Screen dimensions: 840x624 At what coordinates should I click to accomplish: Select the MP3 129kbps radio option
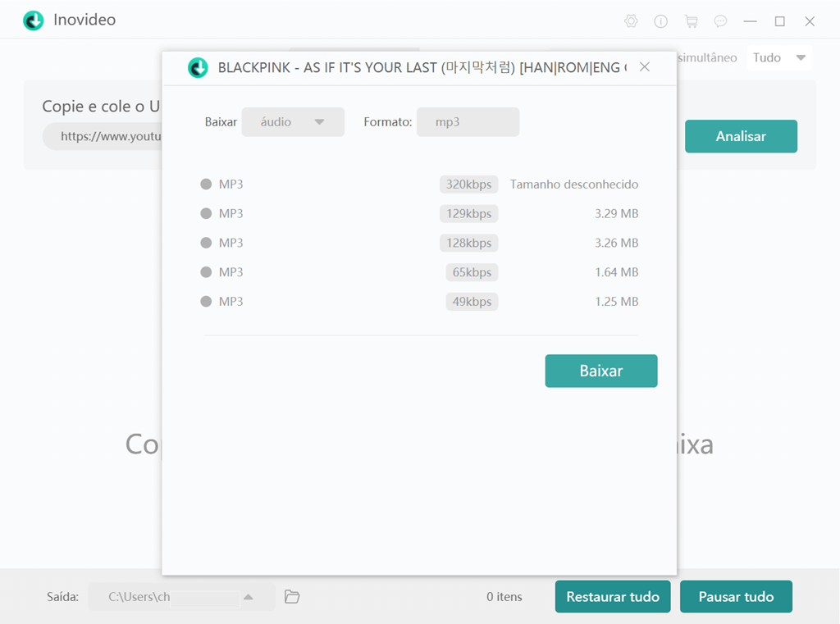(206, 213)
